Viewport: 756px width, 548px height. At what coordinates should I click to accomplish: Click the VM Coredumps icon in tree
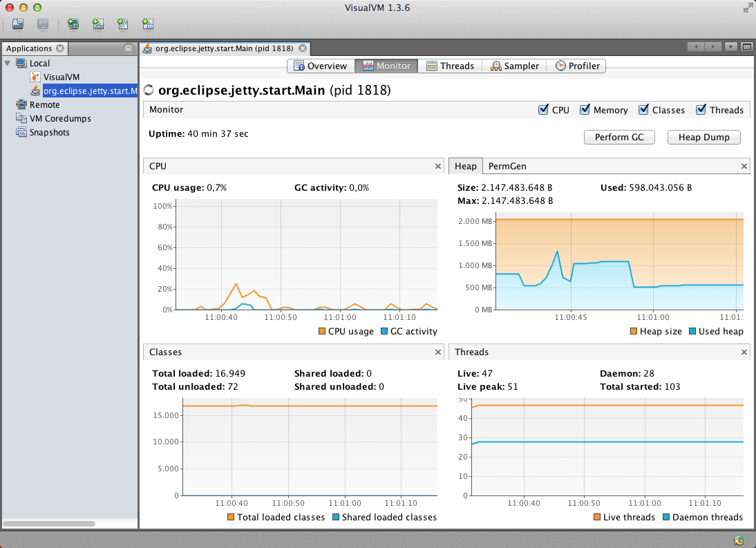(x=21, y=118)
